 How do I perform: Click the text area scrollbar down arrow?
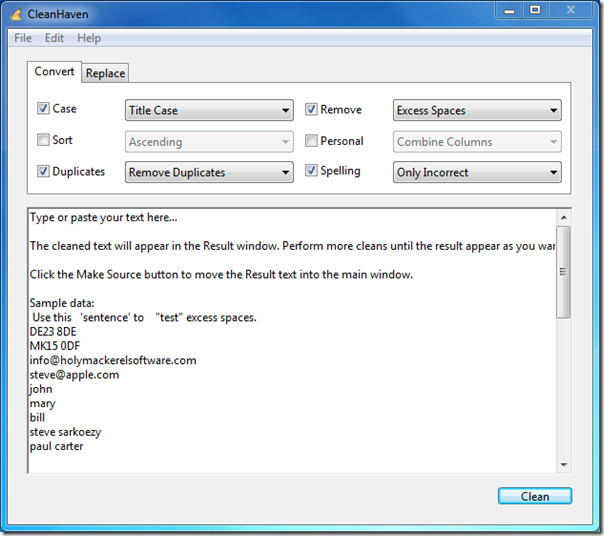(564, 464)
